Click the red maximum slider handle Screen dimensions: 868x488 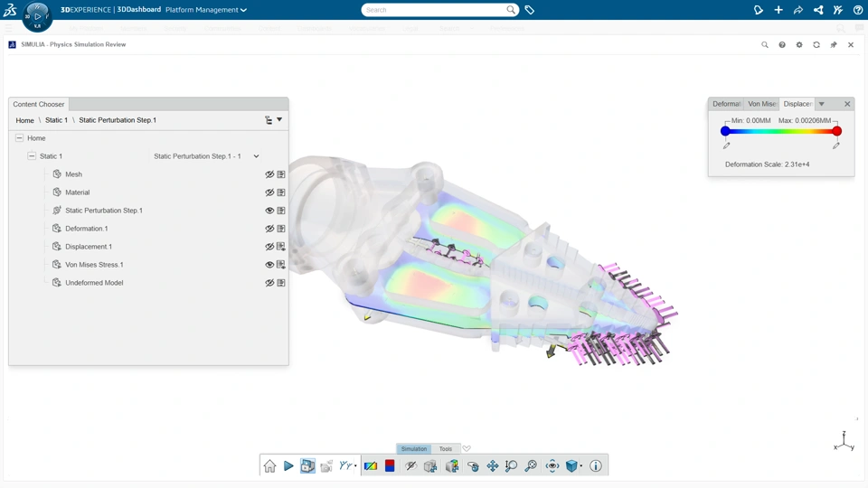coord(837,131)
